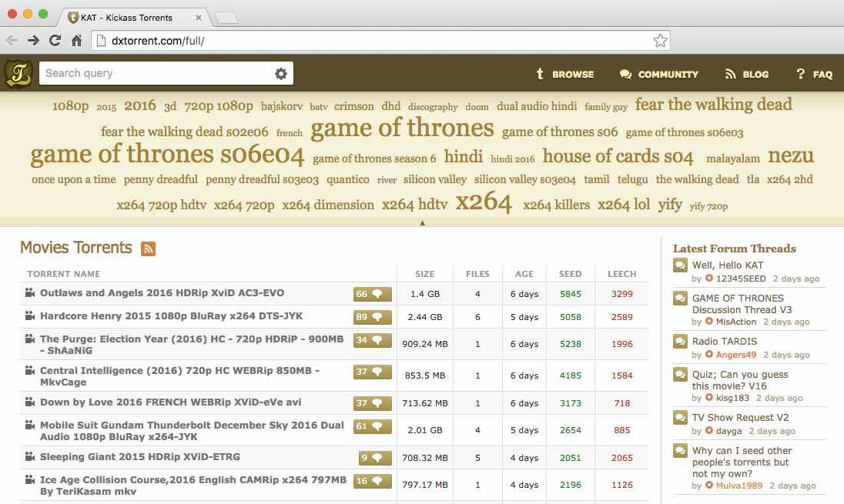Screen dimensions: 844x504
Task: Open Outlaws and Angels 2016 HDRip torrent
Action: pos(162,293)
